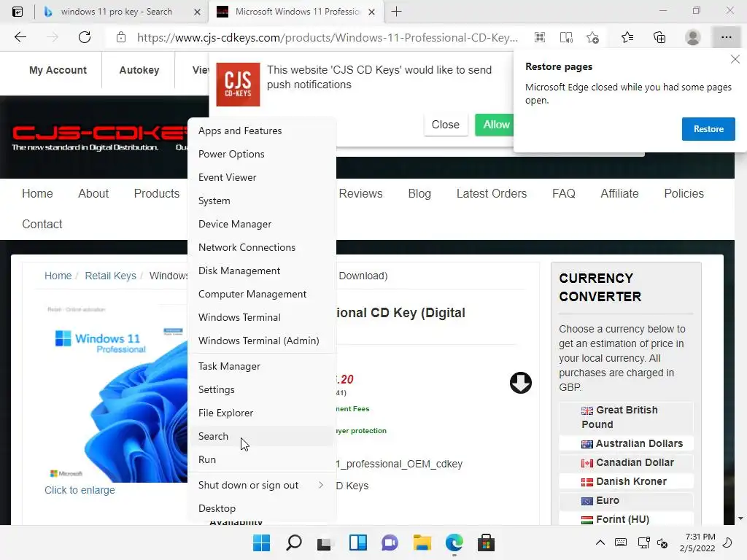Image resolution: width=747 pixels, height=560 pixels.
Task: Open the Widgets icon on taskbar
Action: tap(357, 542)
